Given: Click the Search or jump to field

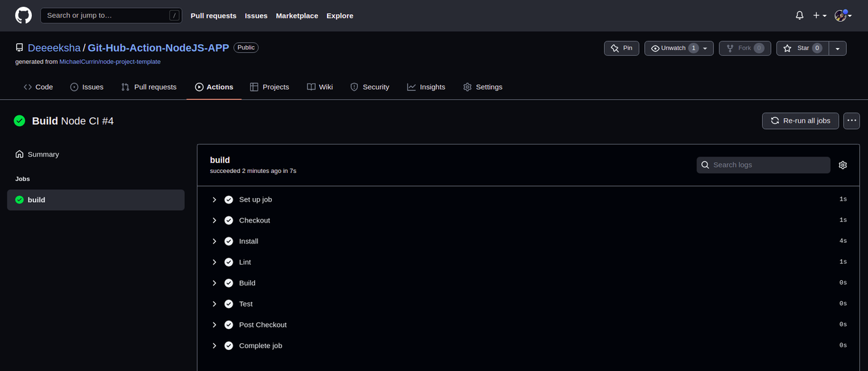Looking at the screenshot, I should point(112,15).
